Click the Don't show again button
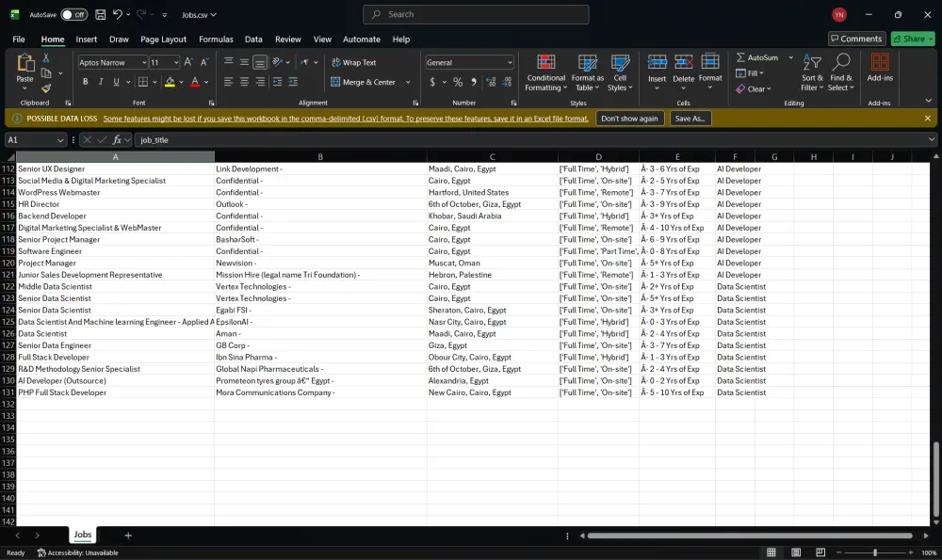 click(629, 119)
